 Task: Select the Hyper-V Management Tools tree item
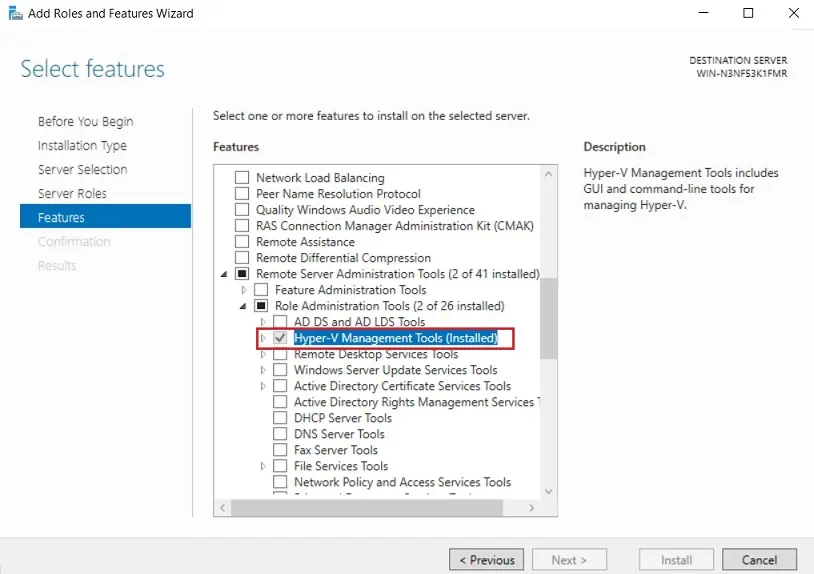pyautogui.click(x=395, y=338)
